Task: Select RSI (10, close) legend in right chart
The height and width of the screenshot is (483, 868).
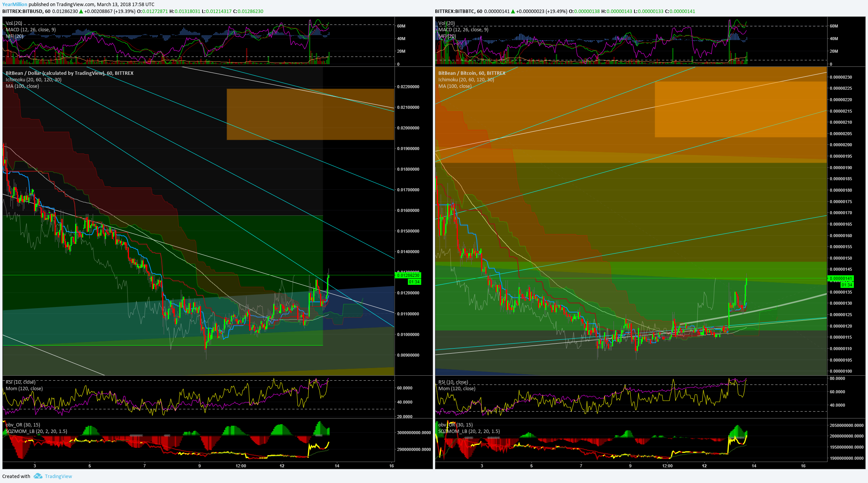Action: tap(453, 382)
